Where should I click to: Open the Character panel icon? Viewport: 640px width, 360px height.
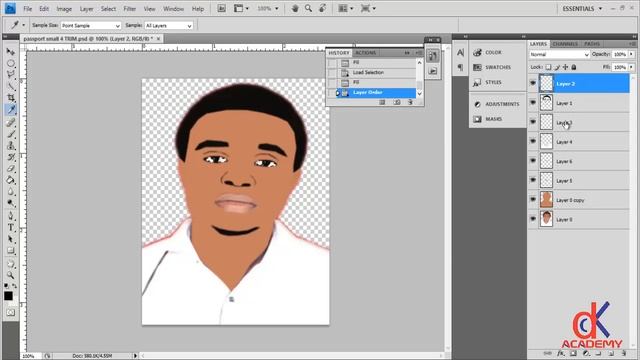tap(460, 53)
